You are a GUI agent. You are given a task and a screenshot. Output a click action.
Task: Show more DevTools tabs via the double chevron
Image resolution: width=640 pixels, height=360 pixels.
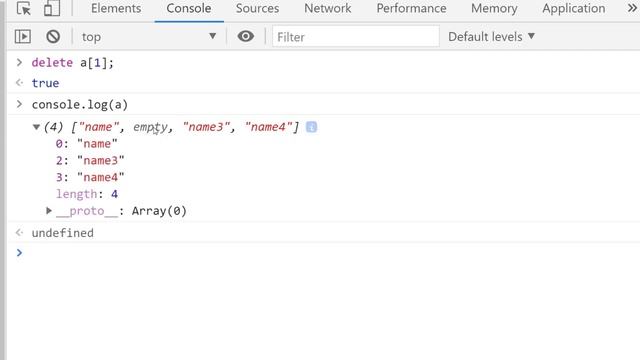click(632, 8)
